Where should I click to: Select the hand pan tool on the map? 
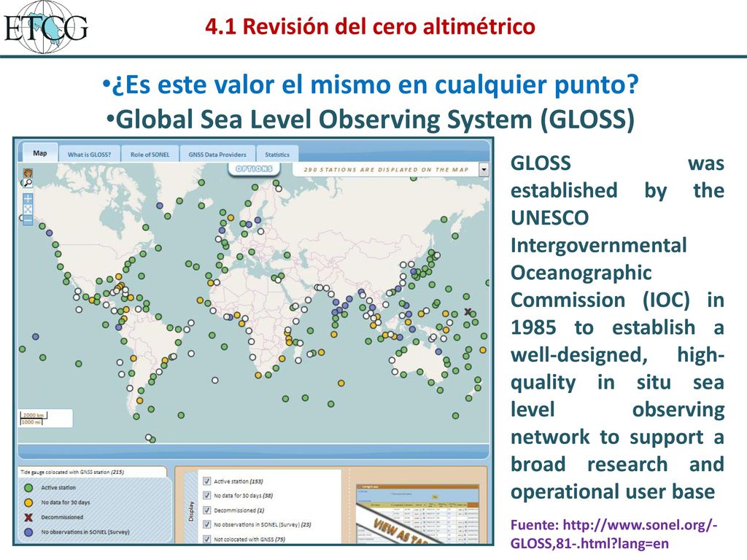[28, 172]
